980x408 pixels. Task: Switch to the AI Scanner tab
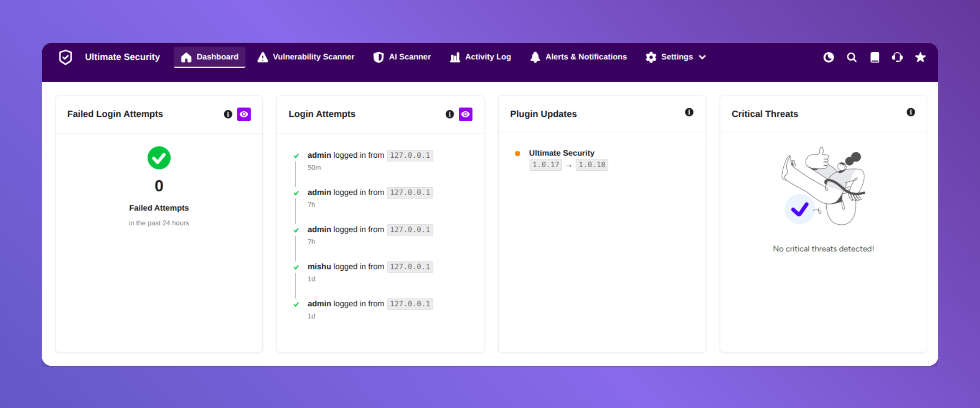coord(402,57)
